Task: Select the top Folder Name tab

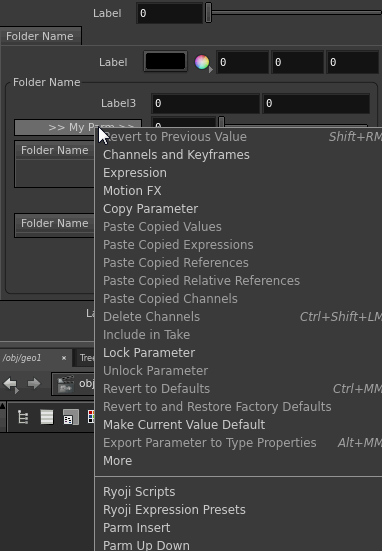Action: pyautogui.click(x=40, y=36)
